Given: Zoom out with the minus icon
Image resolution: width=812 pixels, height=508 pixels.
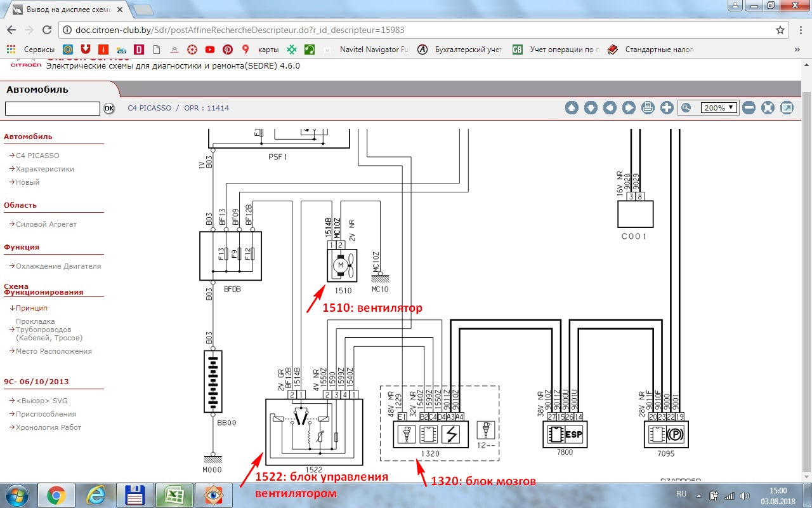Looking at the screenshot, I should (749, 108).
